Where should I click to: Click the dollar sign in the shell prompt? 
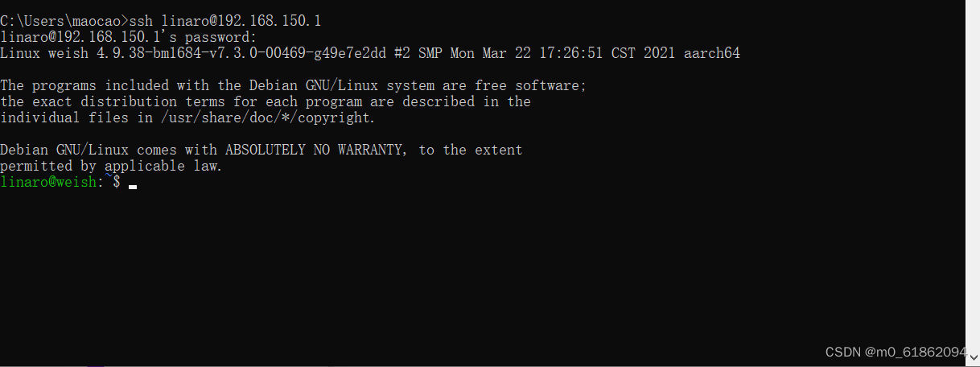pyautogui.click(x=117, y=183)
